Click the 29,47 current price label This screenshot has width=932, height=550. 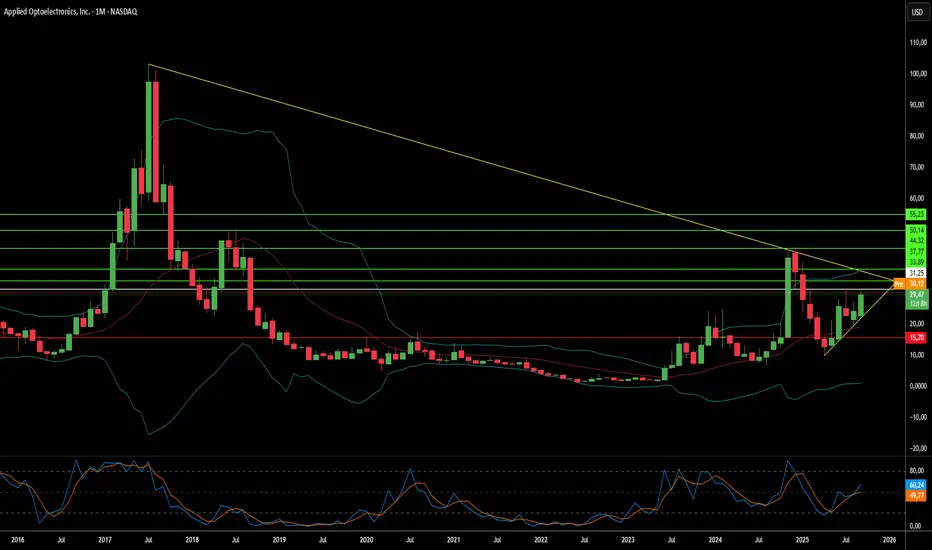[915, 294]
